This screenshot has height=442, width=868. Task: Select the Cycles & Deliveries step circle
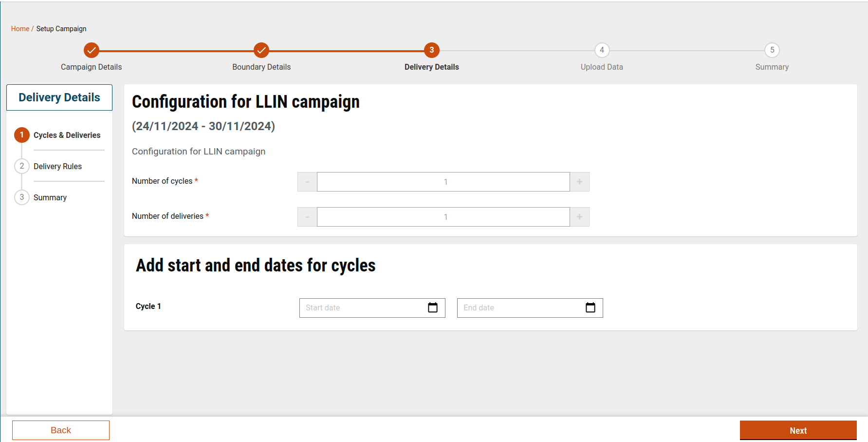point(22,135)
